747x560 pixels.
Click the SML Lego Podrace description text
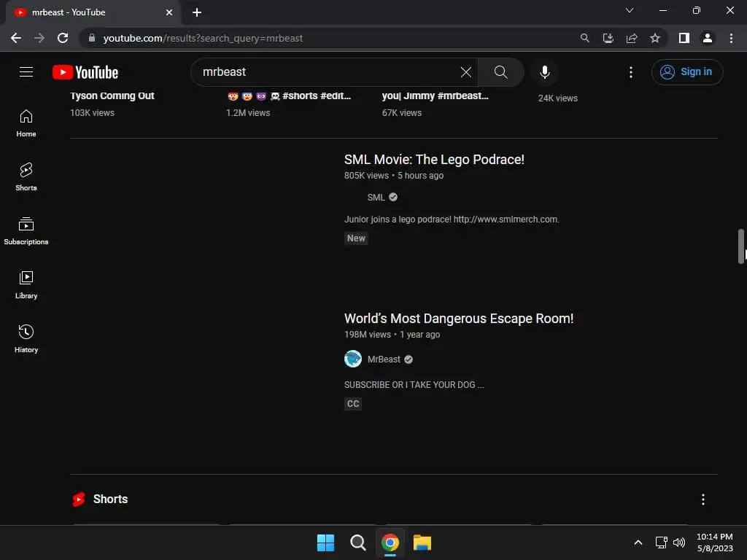pos(452,219)
